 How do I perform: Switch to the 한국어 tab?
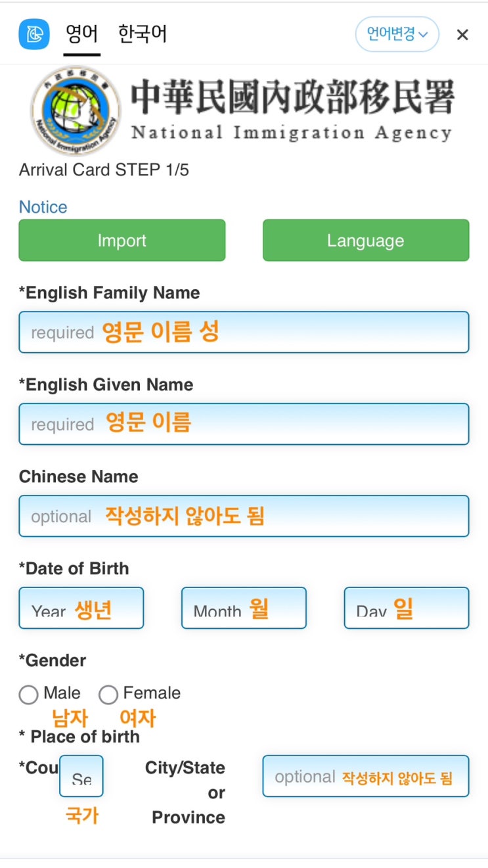(143, 34)
